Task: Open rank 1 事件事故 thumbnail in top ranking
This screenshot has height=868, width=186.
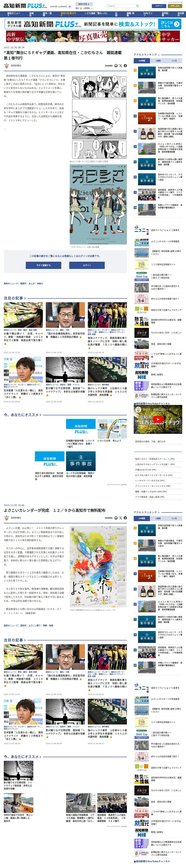Action: (147, 73)
